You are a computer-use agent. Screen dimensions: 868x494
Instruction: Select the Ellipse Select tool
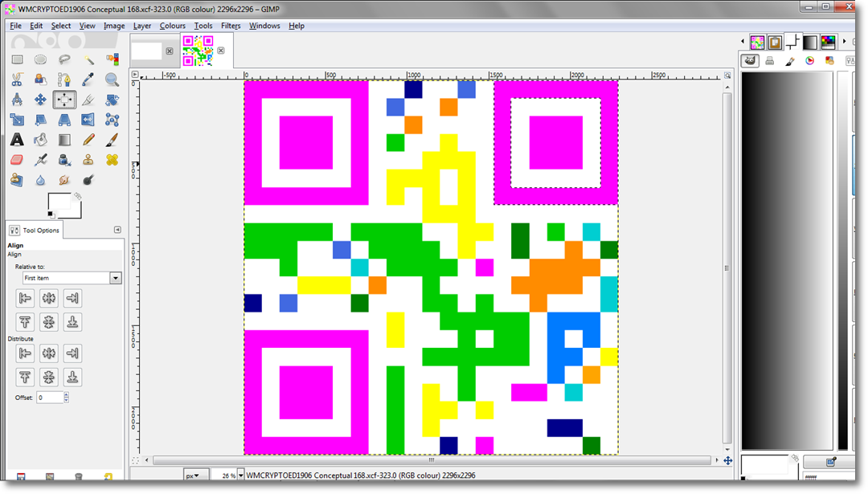pyautogui.click(x=40, y=59)
